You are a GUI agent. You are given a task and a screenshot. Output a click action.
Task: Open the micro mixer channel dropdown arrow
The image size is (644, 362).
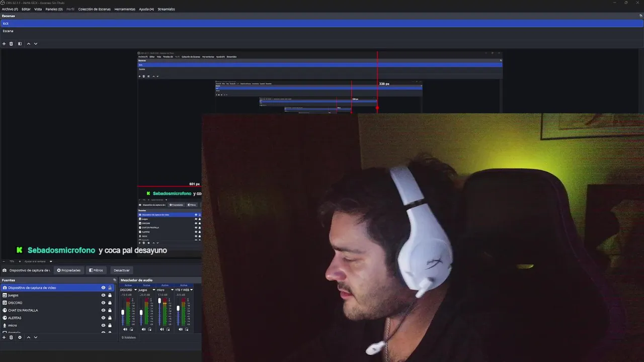tap(172, 290)
